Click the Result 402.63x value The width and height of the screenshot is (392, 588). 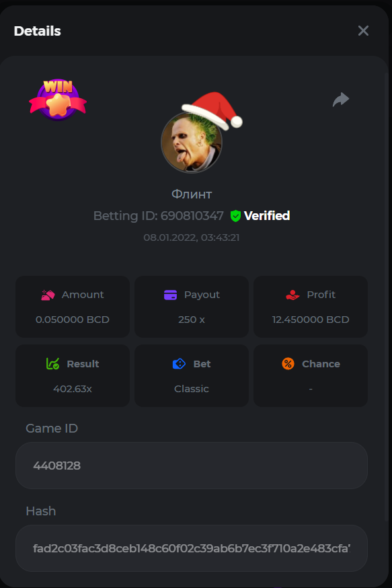[73, 389]
